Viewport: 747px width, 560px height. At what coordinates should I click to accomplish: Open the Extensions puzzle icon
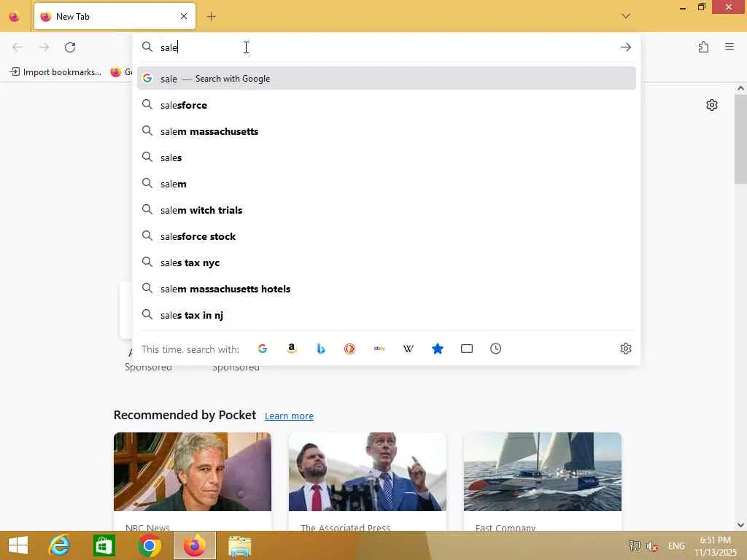703,47
